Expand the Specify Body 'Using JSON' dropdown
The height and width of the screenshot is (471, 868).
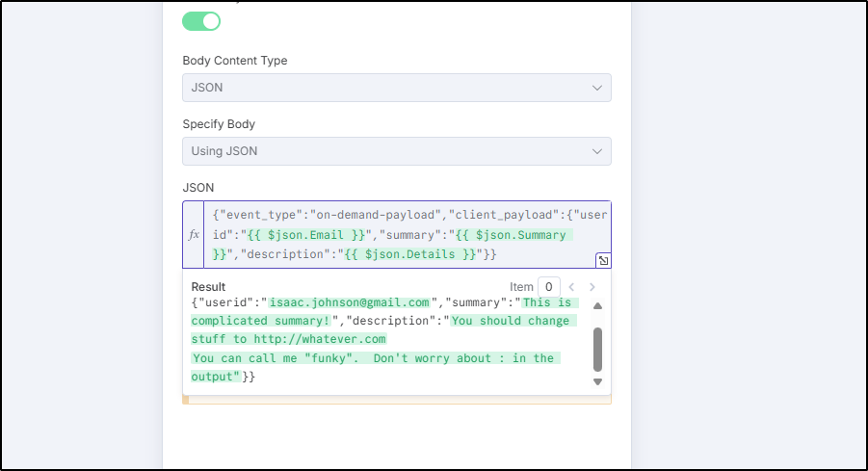point(397,151)
